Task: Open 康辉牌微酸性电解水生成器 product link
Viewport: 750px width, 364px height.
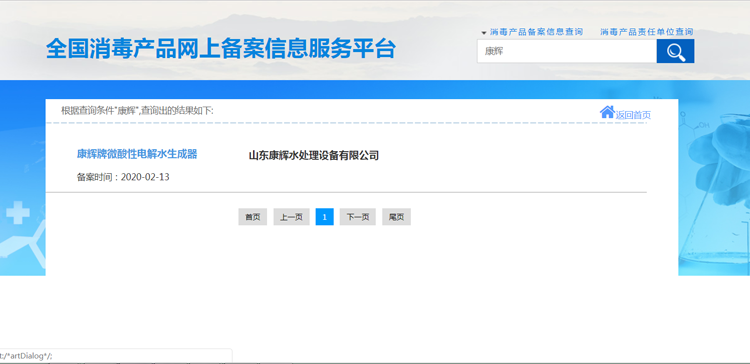Action: click(137, 154)
